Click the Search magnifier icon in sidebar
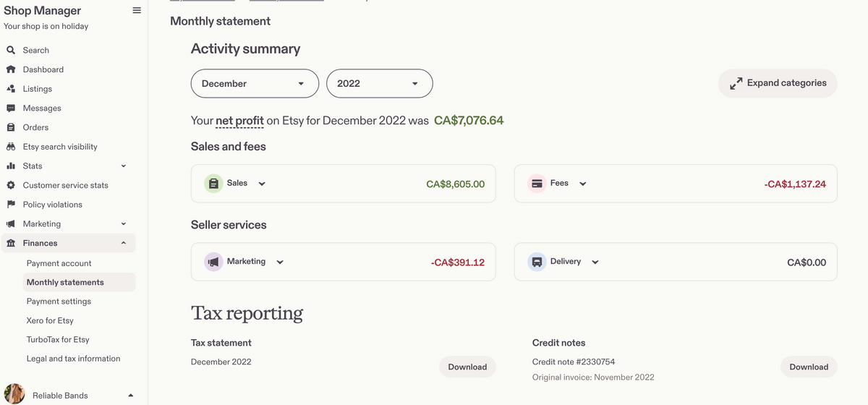This screenshot has height=405, width=868. tap(11, 51)
